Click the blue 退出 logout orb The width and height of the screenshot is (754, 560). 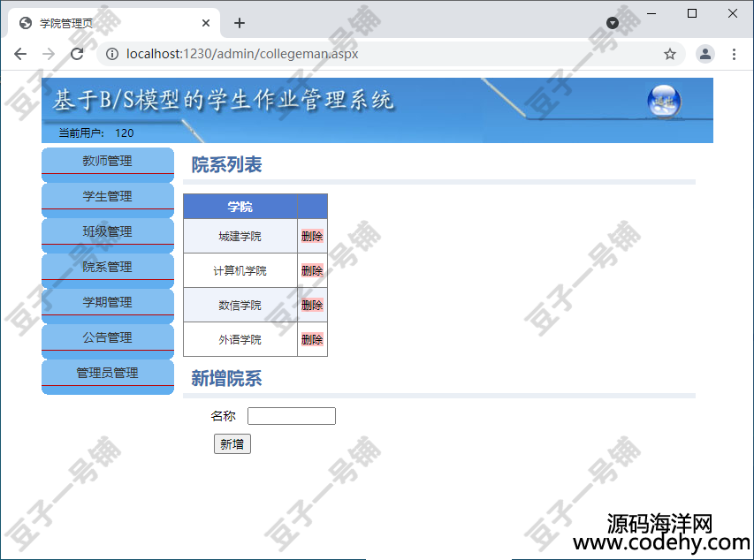point(664,102)
